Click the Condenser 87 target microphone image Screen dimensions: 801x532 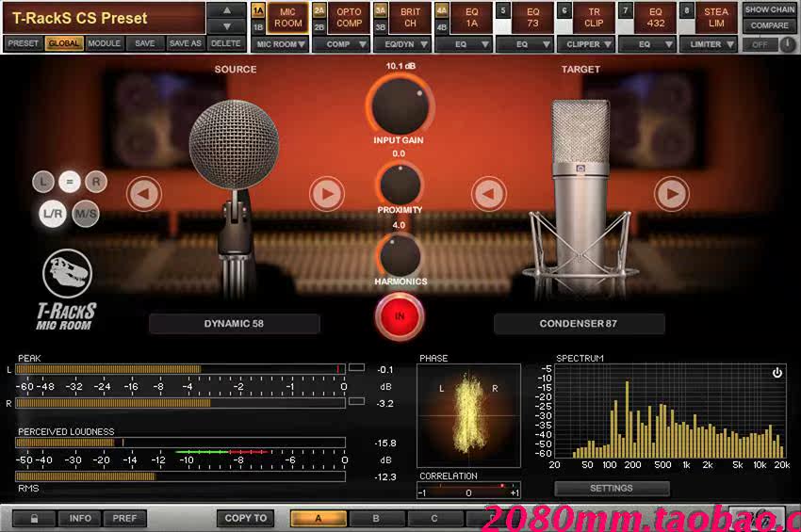pyautogui.click(x=580, y=199)
